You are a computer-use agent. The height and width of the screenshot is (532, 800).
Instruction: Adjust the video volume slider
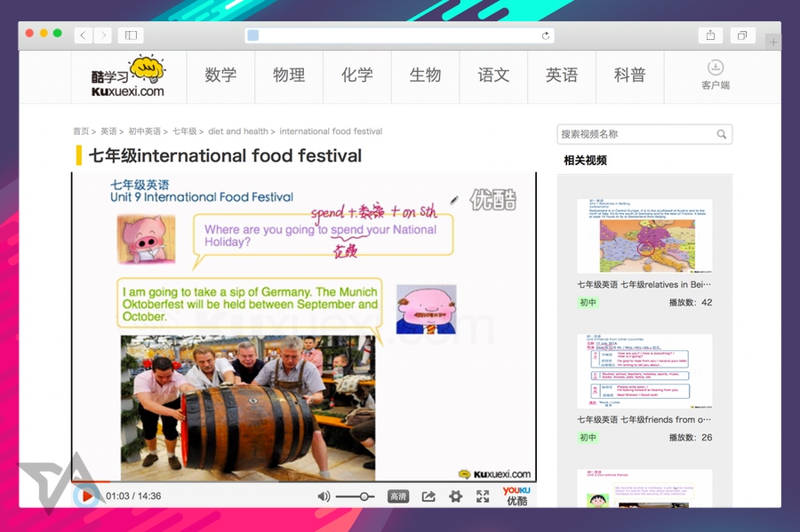(x=355, y=496)
